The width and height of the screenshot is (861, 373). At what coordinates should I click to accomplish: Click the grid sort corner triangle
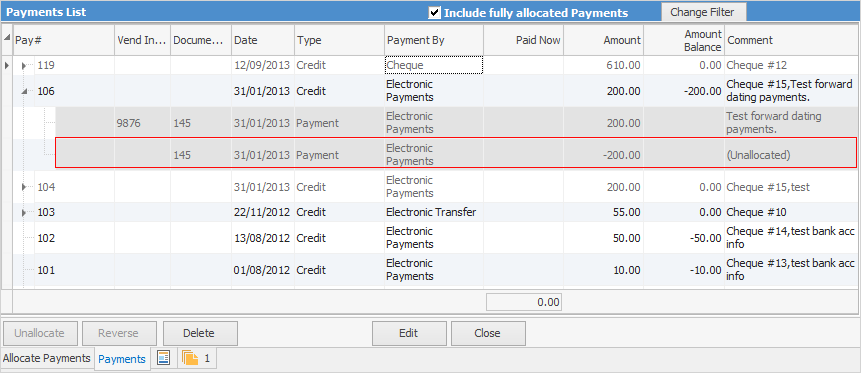coord(7,37)
